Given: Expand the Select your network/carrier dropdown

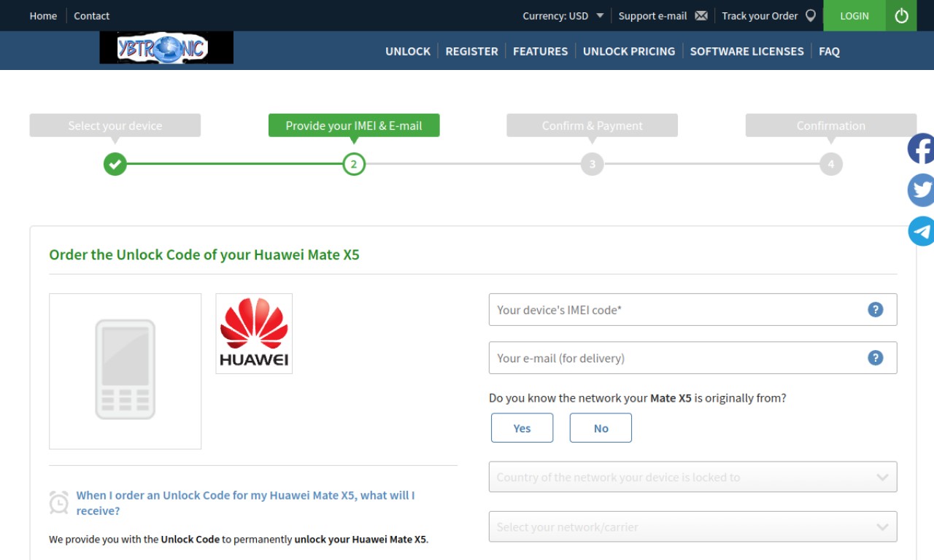Looking at the screenshot, I should [692, 526].
